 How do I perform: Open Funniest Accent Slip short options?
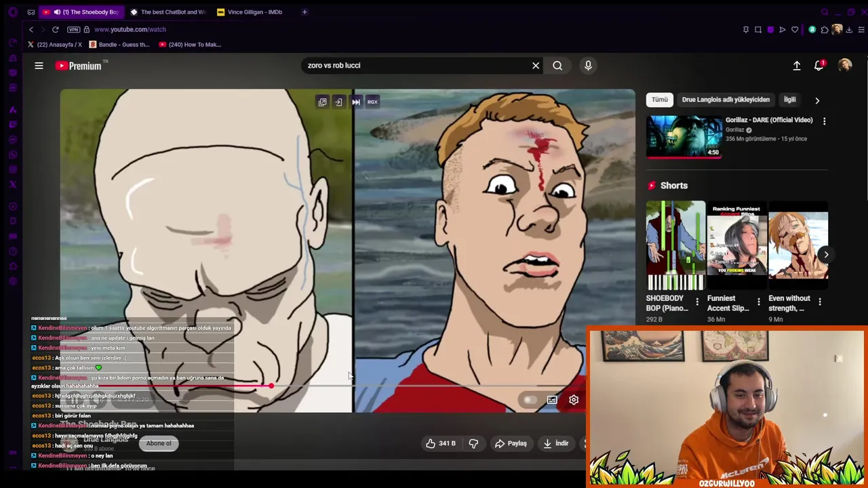(x=758, y=302)
